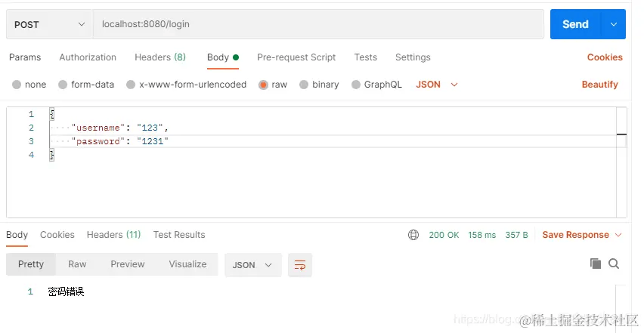This screenshot has height=333, width=644.
Task: Click the search magnifier icon in response
Action: (614, 264)
